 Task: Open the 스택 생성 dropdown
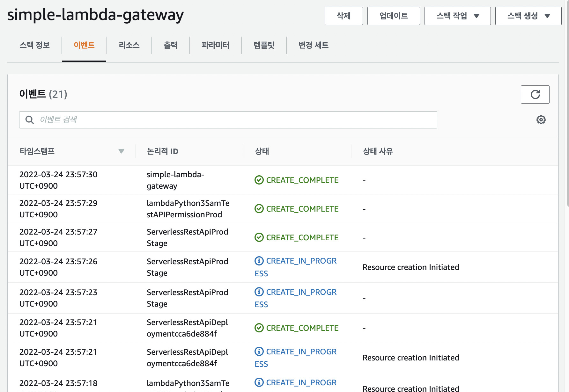coord(528,16)
